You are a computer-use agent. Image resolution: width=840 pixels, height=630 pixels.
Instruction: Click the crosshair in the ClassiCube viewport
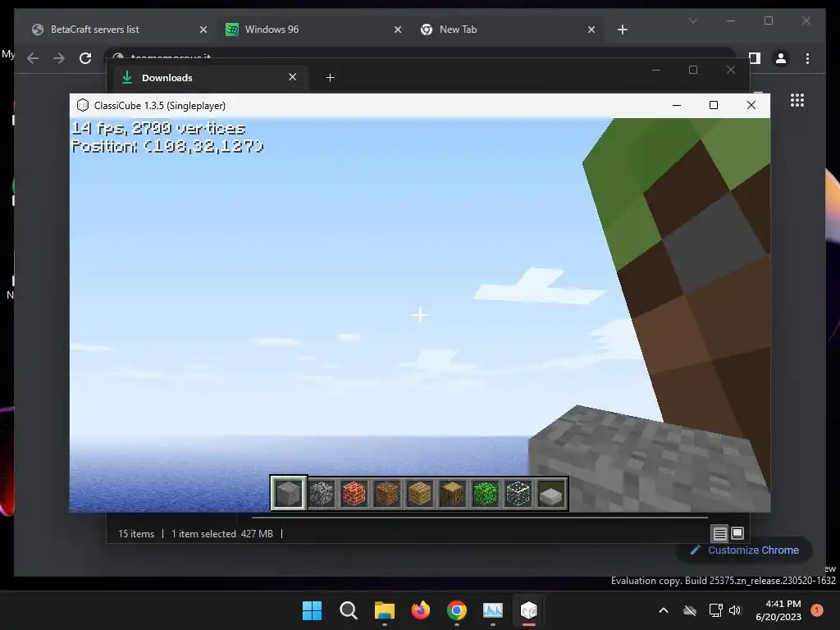[419, 315]
